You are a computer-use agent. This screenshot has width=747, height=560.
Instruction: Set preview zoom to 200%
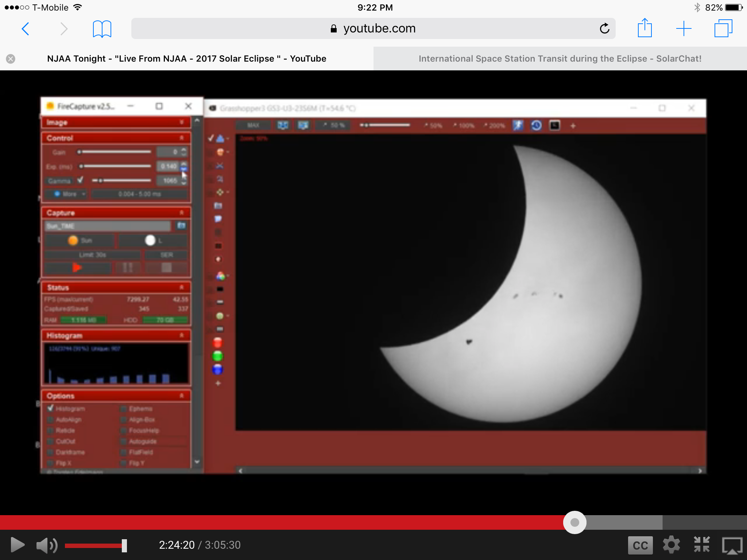(x=495, y=126)
